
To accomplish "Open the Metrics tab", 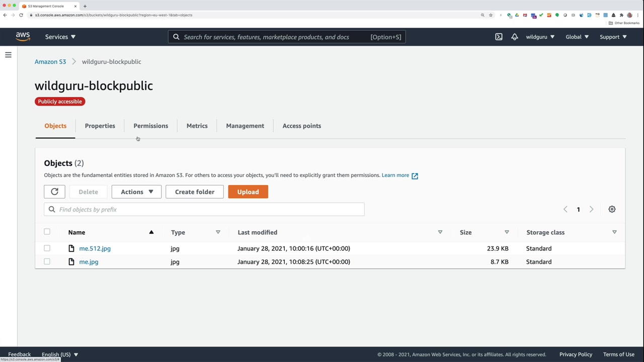I will 197,126.
